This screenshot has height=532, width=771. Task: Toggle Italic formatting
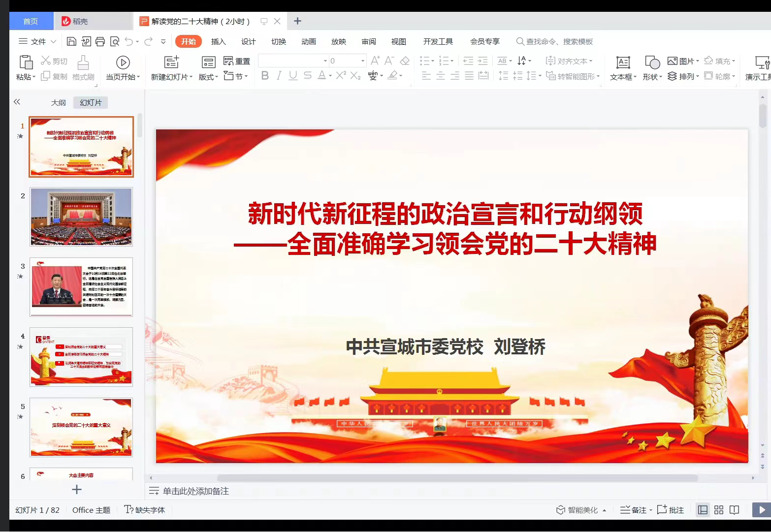point(279,75)
